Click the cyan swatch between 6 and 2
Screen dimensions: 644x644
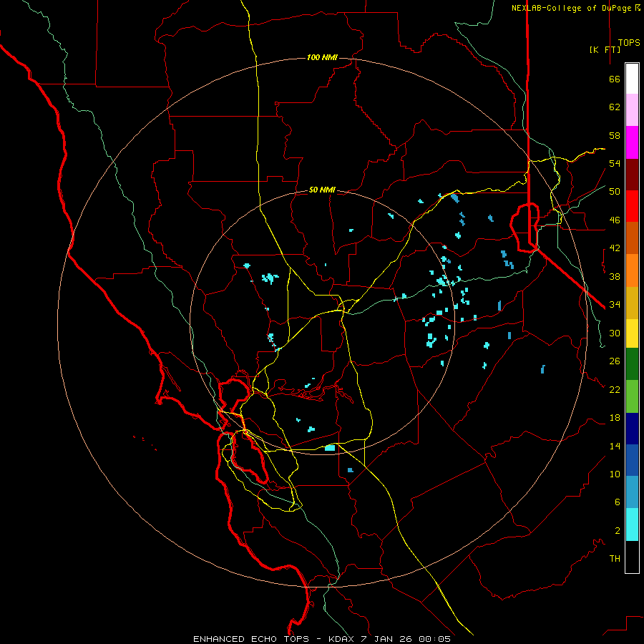[632, 525]
